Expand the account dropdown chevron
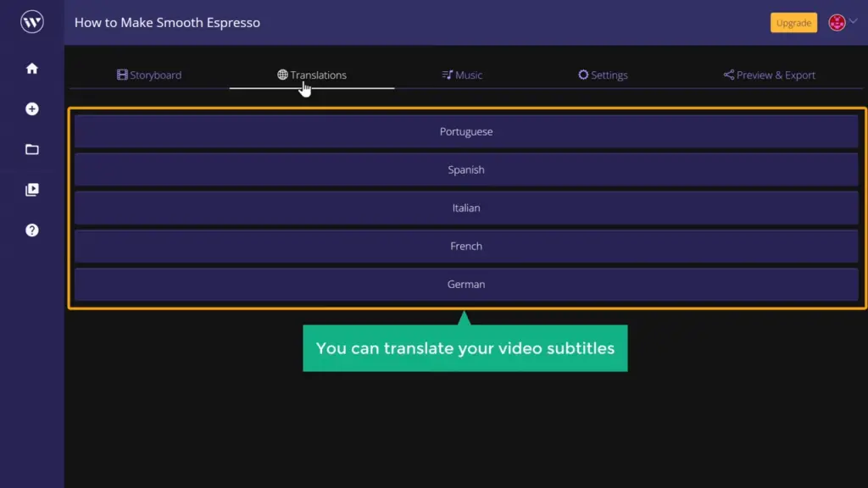This screenshot has height=488, width=868. tap(853, 21)
